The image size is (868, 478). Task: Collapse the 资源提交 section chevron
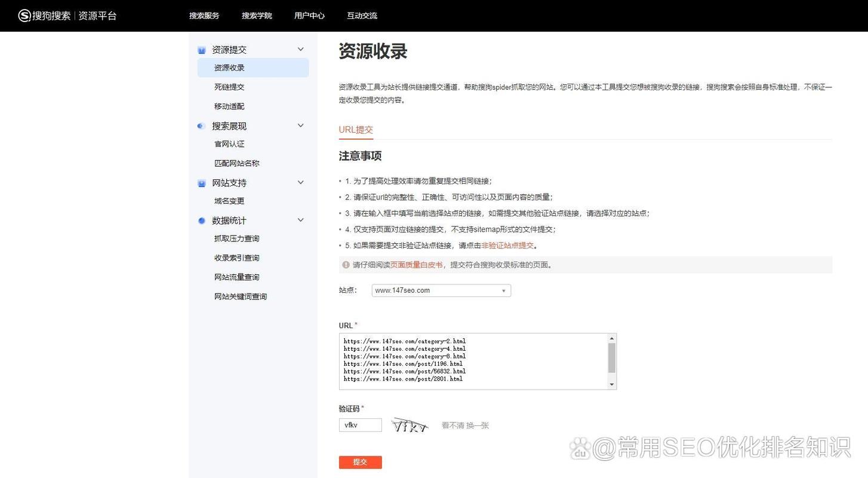click(300, 50)
